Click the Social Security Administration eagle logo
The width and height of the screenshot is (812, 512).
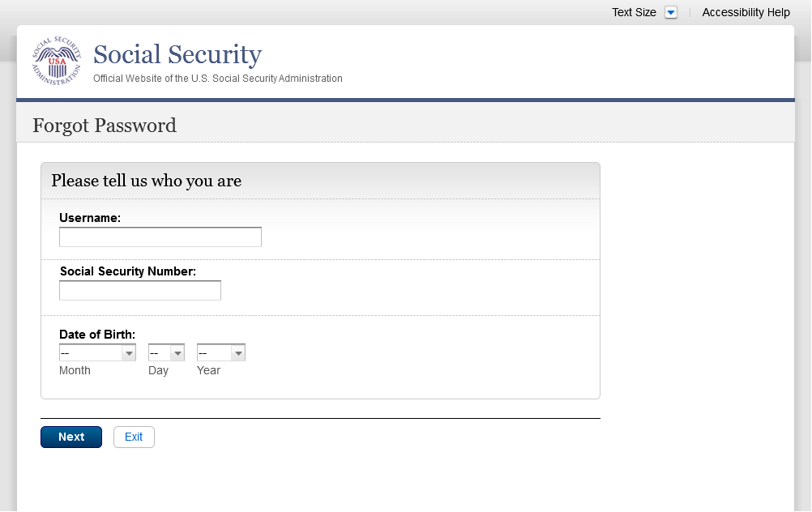[x=57, y=62]
